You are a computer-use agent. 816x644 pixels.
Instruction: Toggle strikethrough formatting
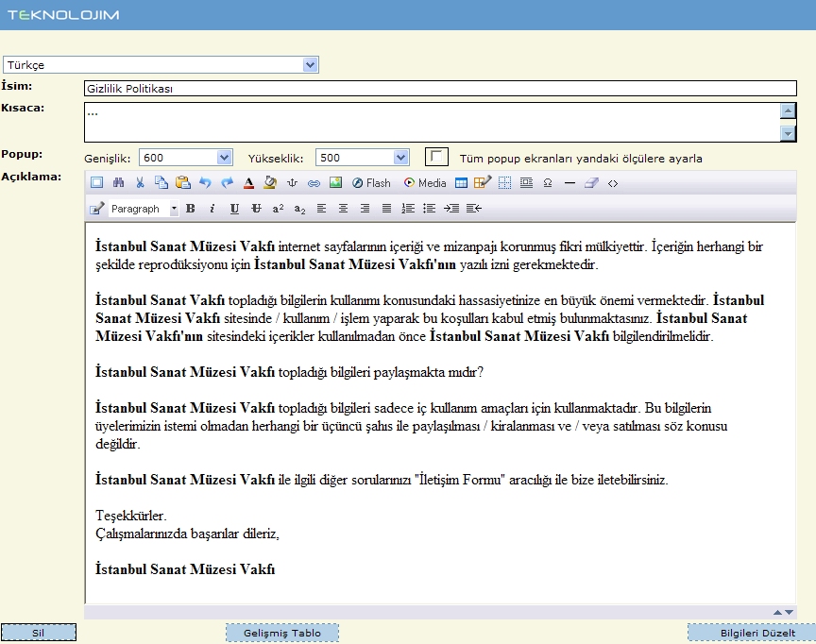pyautogui.click(x=256, y=208)
